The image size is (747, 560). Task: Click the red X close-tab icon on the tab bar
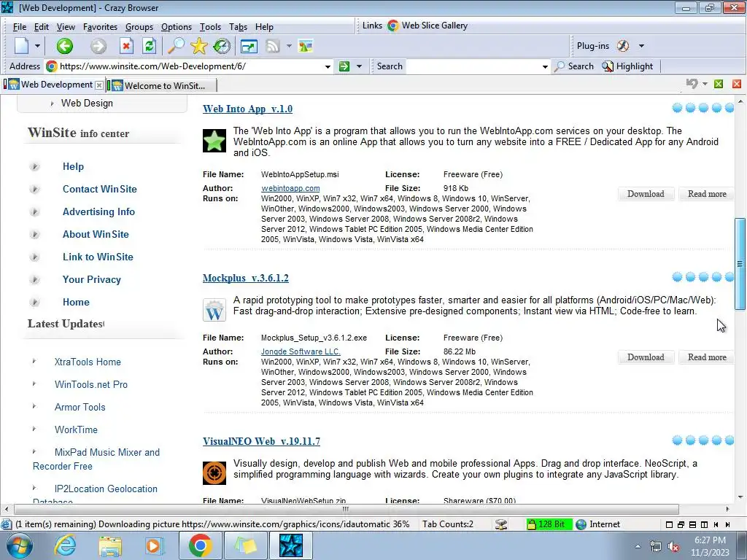[737, 84]
